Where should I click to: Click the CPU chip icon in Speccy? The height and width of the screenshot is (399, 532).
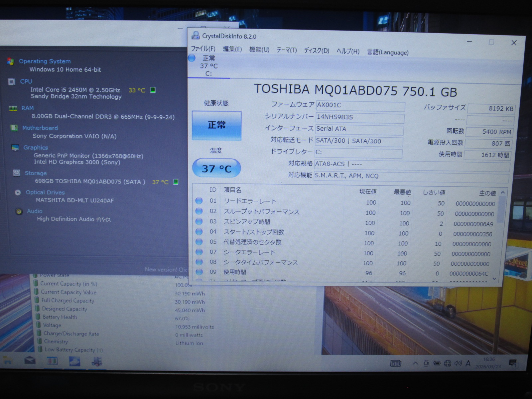click(x=12, y=82)
